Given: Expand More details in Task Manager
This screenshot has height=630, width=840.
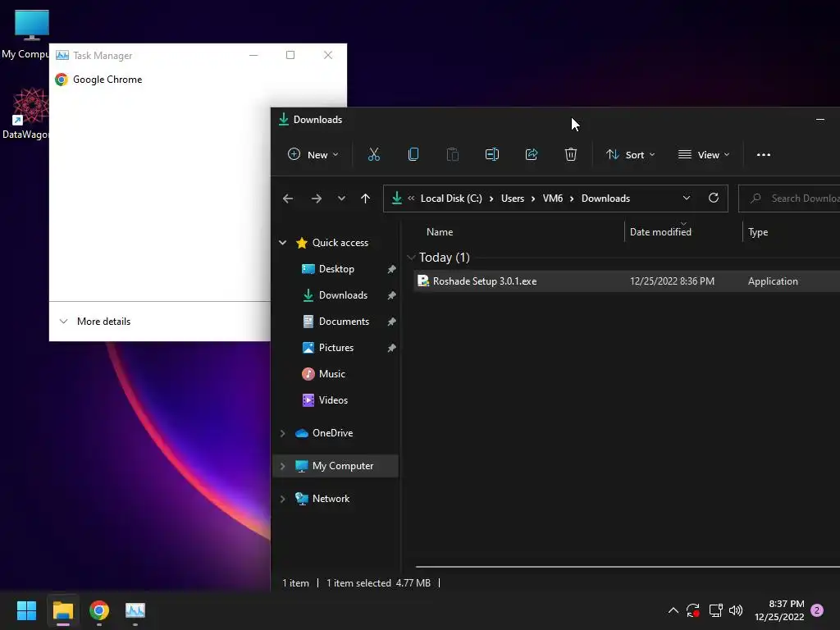Looking at the screenshot, I should point(95,322).
